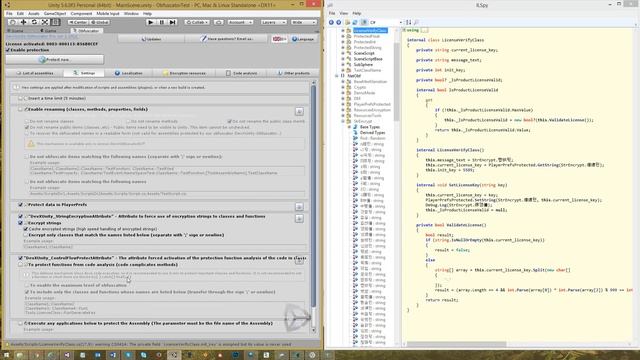Viewport: 640px width, 360px height.
Task: Open the Localization tab
Action: point(129,73)
